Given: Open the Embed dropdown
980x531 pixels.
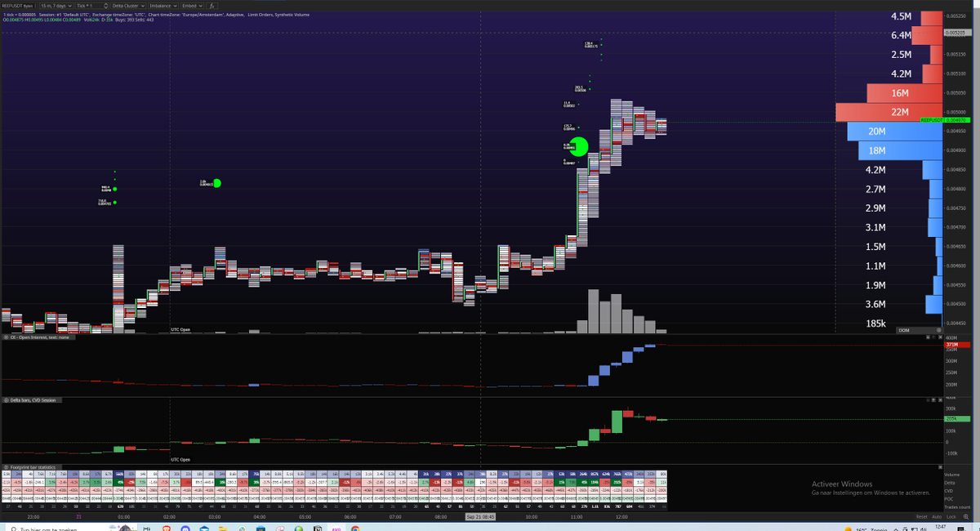Looking at the screenshot, I should click(193, 6).
